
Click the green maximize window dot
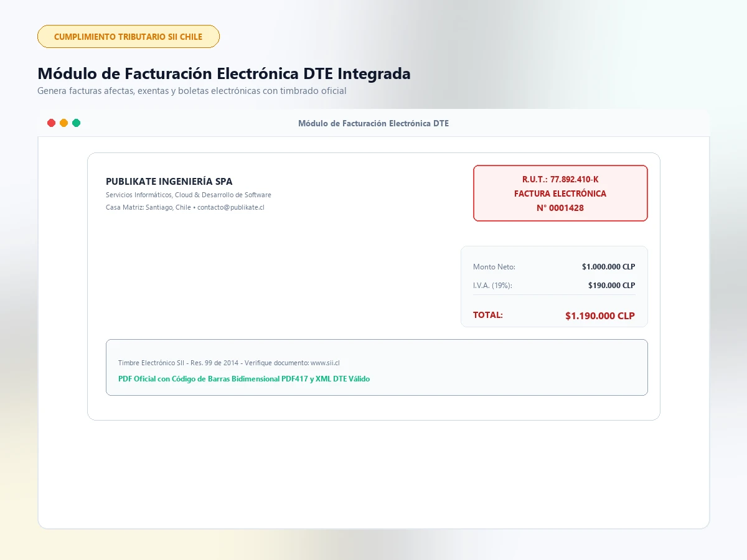click(x=77, y=123)
